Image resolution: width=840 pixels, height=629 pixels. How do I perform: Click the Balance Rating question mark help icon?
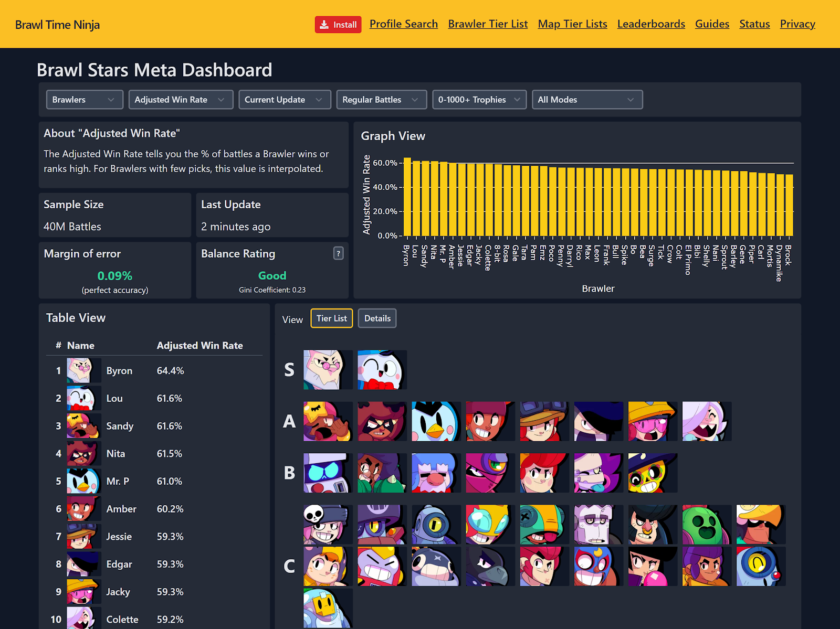(339, 253)
